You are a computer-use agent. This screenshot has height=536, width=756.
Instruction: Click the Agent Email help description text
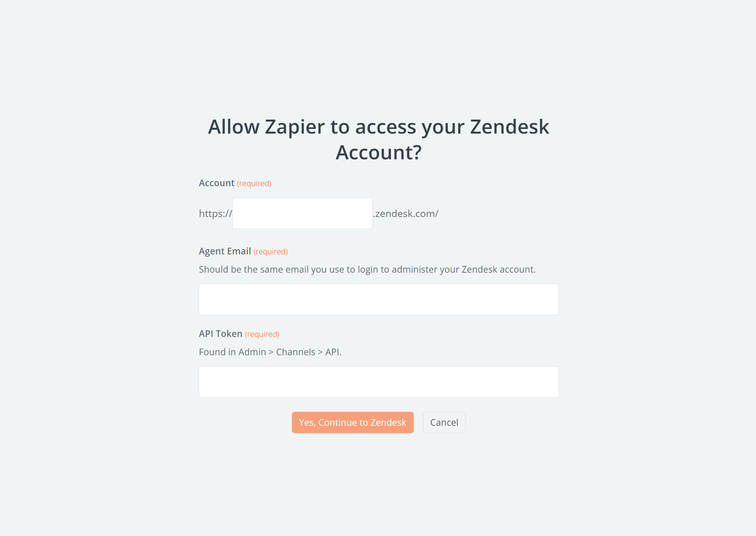click(x=367, y=270)
